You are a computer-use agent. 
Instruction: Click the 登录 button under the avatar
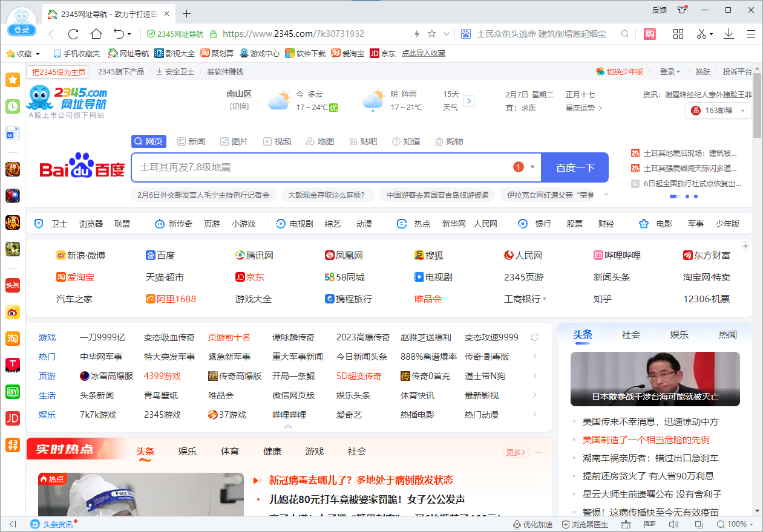coord(22,30)
